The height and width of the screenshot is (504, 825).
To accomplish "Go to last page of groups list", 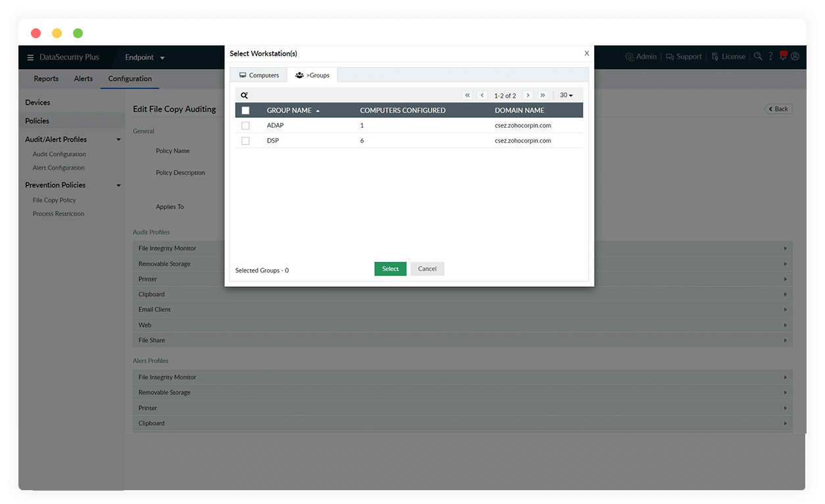I will pos(543,95).
